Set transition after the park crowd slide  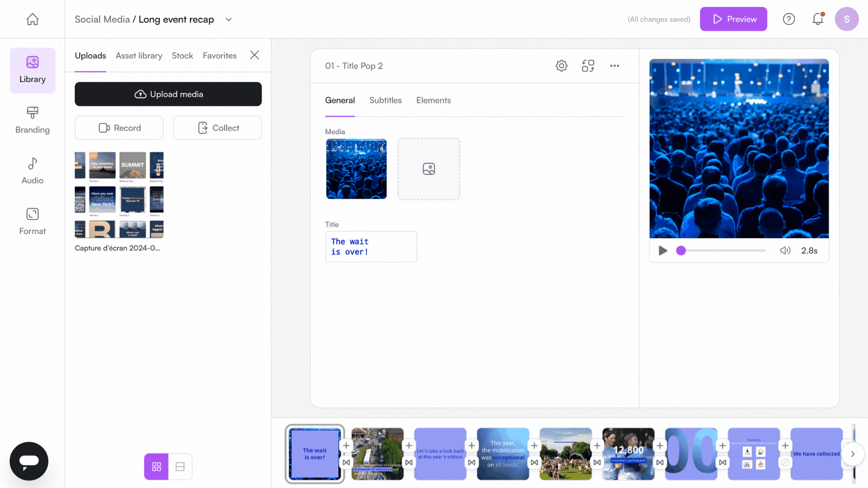(x=597, y=462)
